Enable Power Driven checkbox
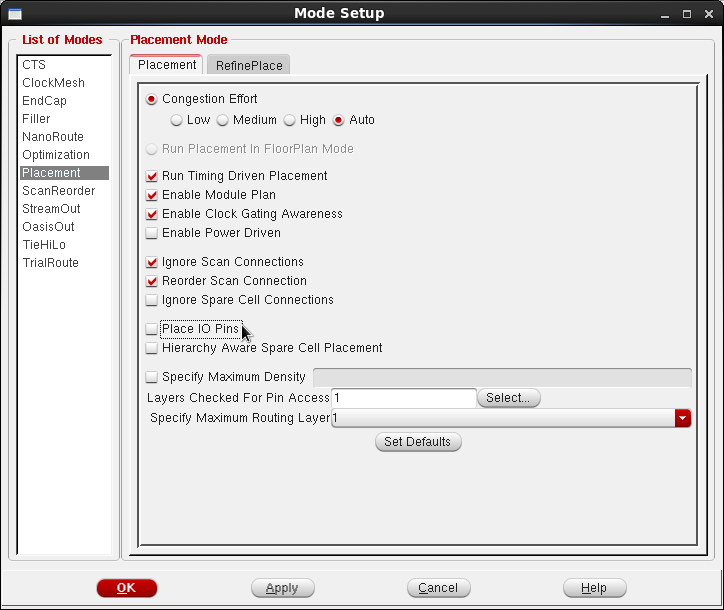 [152, 233]
